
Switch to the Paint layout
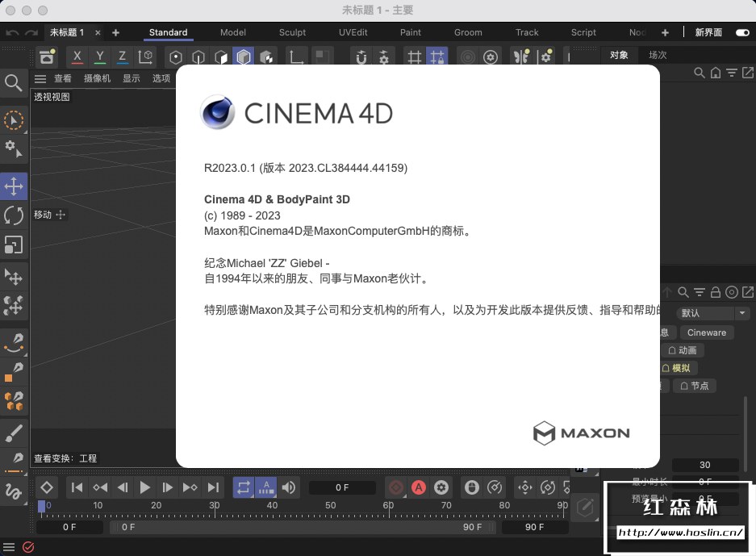point(411,32)
